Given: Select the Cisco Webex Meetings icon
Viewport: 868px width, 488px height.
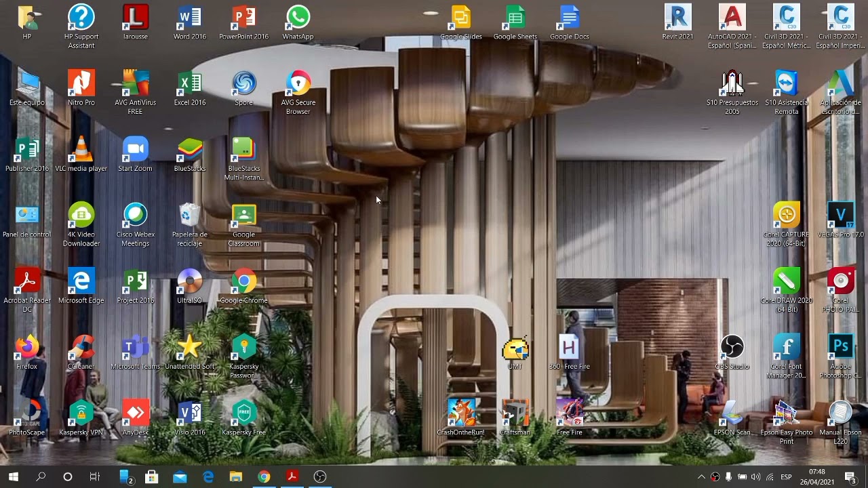Looking at the screenshot, I should [136, 224].
